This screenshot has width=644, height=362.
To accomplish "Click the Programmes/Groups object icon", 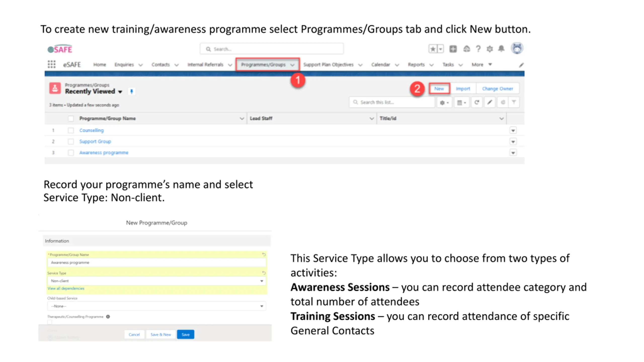I will point(55,88).
